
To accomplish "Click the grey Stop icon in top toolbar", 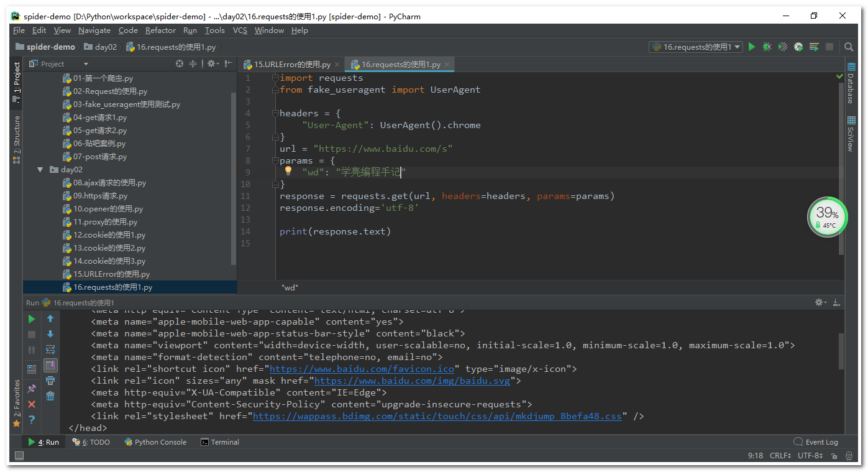I will pos(829,47).
